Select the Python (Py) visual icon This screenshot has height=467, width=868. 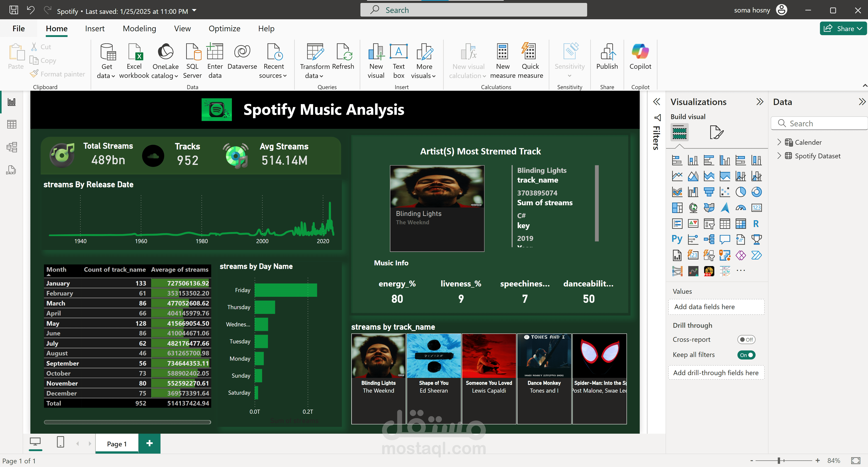coord(677,240)
